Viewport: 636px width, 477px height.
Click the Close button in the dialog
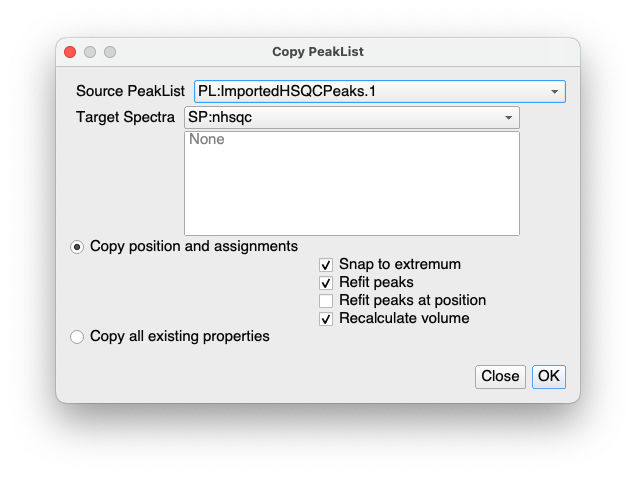500,376
